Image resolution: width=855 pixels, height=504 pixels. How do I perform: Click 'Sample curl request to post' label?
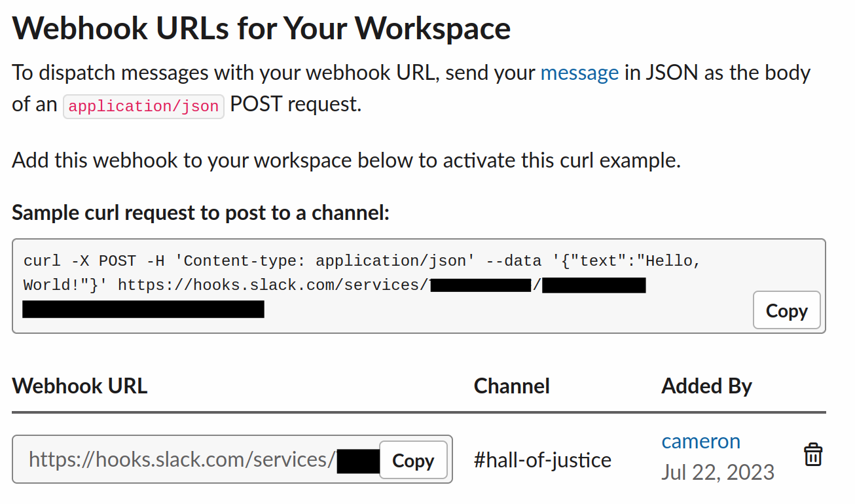[x=201, y=212]
